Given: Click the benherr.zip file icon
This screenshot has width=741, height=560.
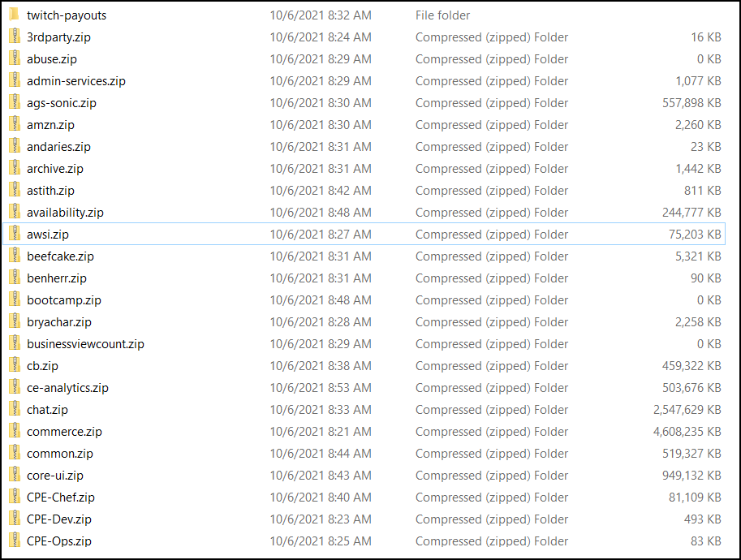Looking at the screenshot, I should pos(15,278).
